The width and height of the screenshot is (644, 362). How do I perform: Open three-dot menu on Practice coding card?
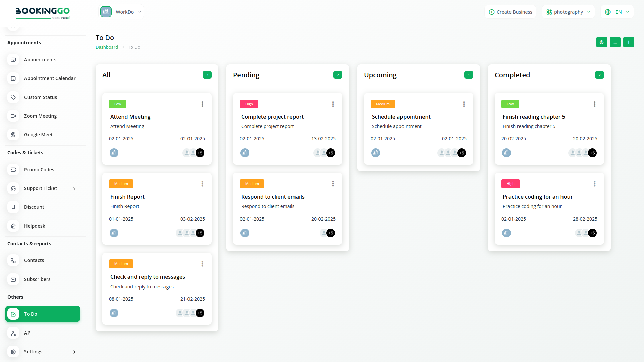pyautogui.click(x=595, y=184)
